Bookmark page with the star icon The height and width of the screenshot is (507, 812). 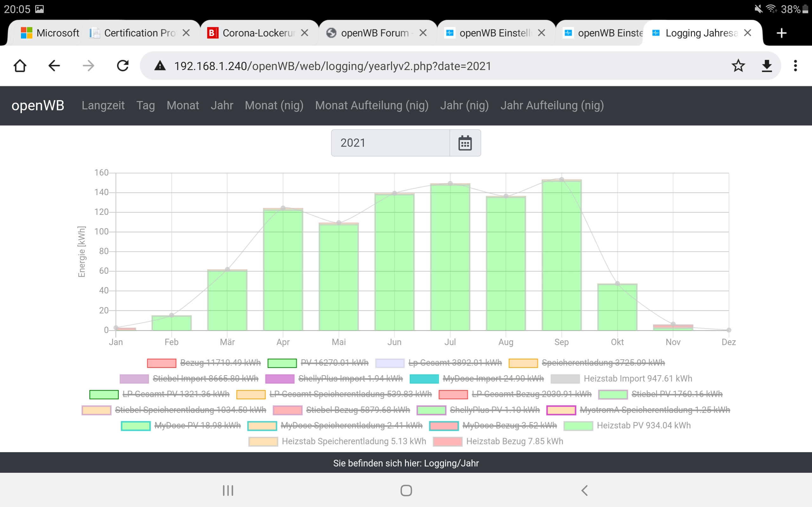coord(738,66)
